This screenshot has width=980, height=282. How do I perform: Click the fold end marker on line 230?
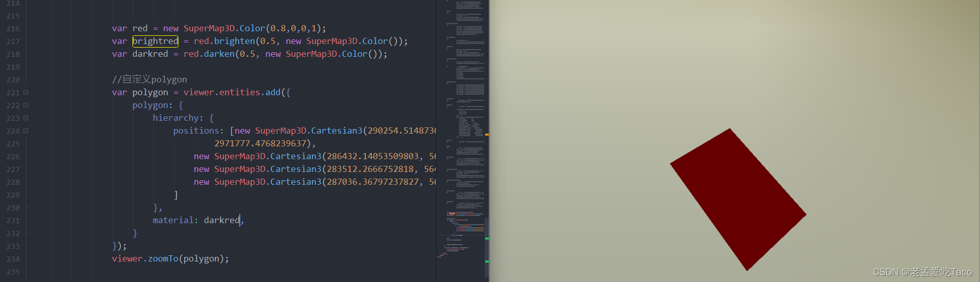click(x=27, y=208)
